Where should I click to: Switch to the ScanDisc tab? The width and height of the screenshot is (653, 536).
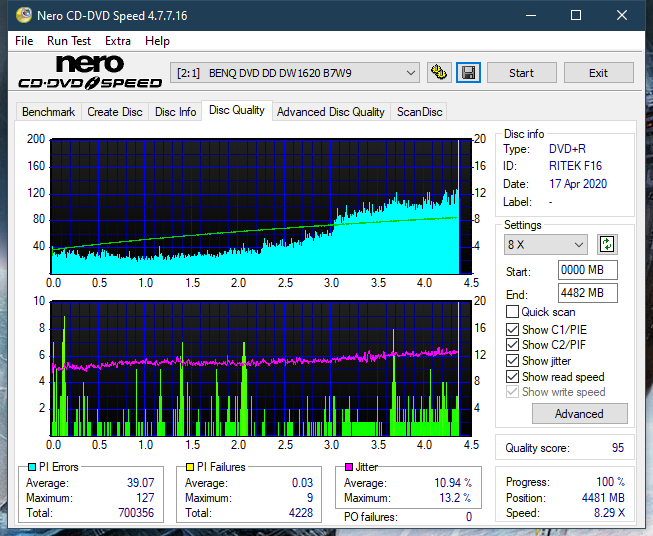click(419, 112)
